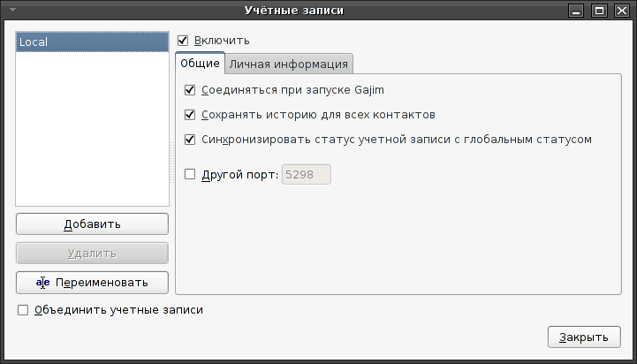Image resolution: width=637 pixels, height=364 pixels.
Task: Toggle the Включить checkbox
Action: [x=183, y=41]
